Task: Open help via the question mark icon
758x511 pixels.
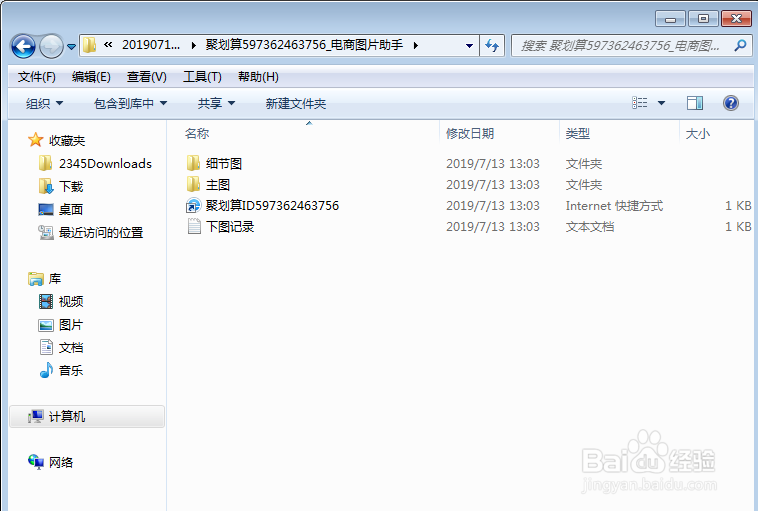Action: 730,103
